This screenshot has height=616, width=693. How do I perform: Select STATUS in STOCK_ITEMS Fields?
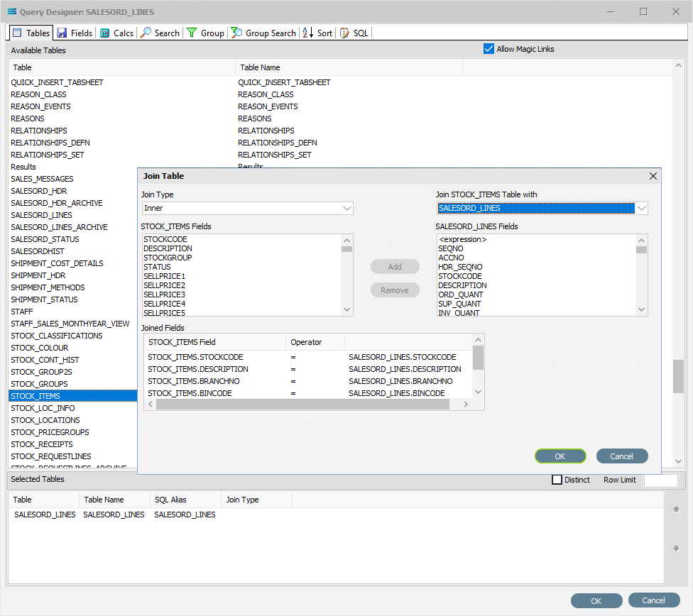(157, 267)
